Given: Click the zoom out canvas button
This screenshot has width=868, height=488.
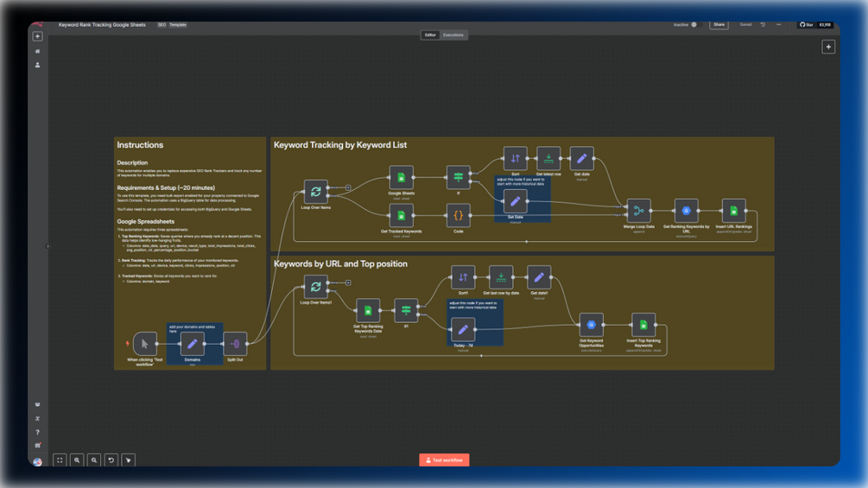Looking at the screenshot, I should tap(94, 459).
